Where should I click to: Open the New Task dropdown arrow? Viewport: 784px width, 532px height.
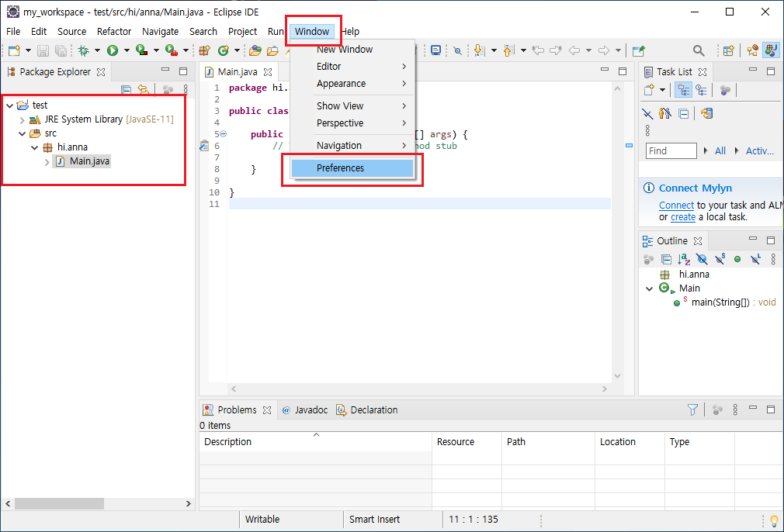662,91
